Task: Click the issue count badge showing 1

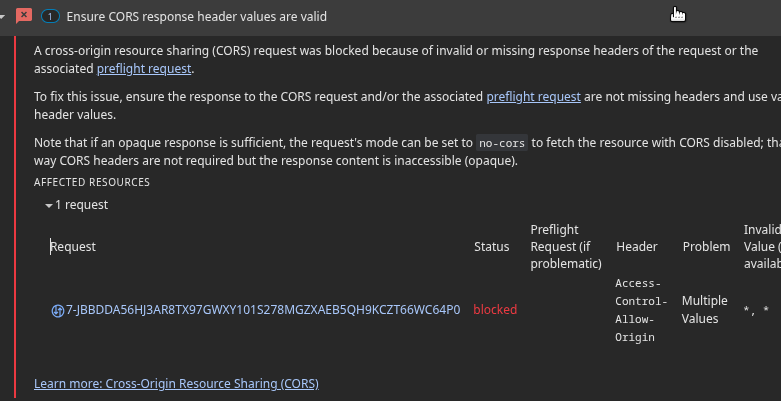Action: click(49, 17)
